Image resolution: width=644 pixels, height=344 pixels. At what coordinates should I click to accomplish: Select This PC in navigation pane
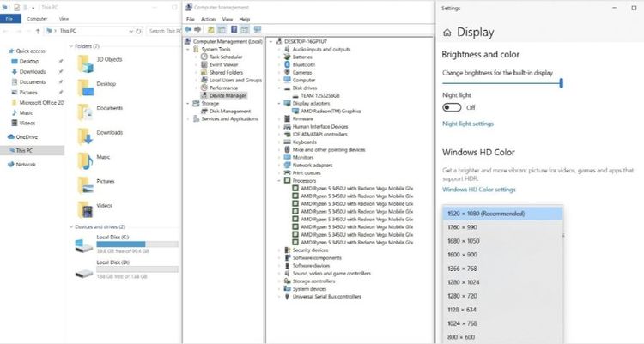click(x=32, y=151)
